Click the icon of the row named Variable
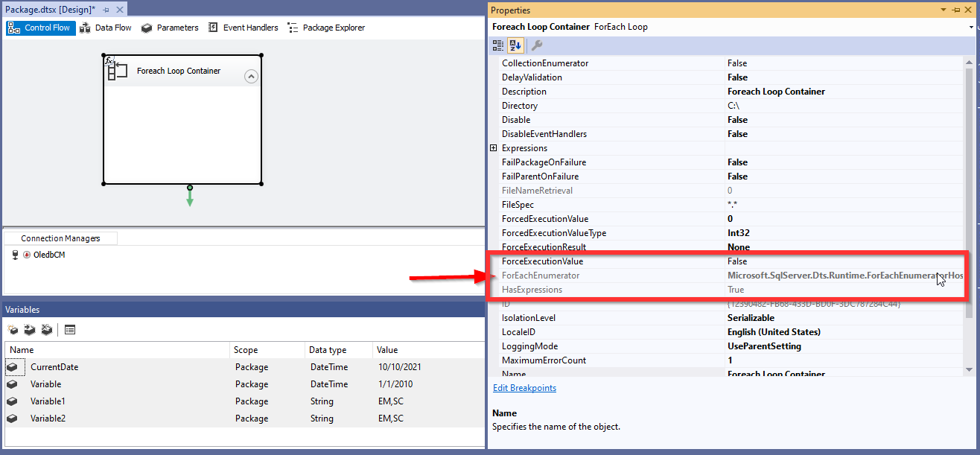Image resolution: width=980 pixels, height=455 pixels. coord(13,384)
